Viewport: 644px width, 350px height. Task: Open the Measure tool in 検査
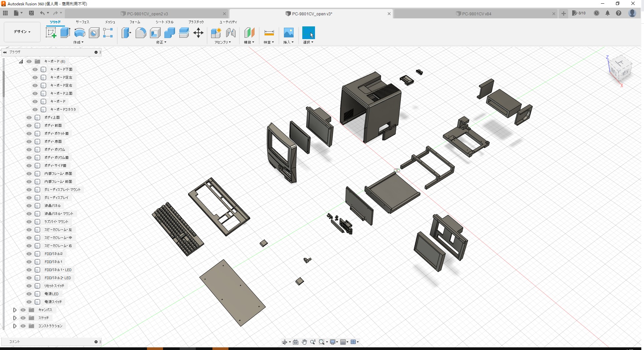tap(269, 33)
